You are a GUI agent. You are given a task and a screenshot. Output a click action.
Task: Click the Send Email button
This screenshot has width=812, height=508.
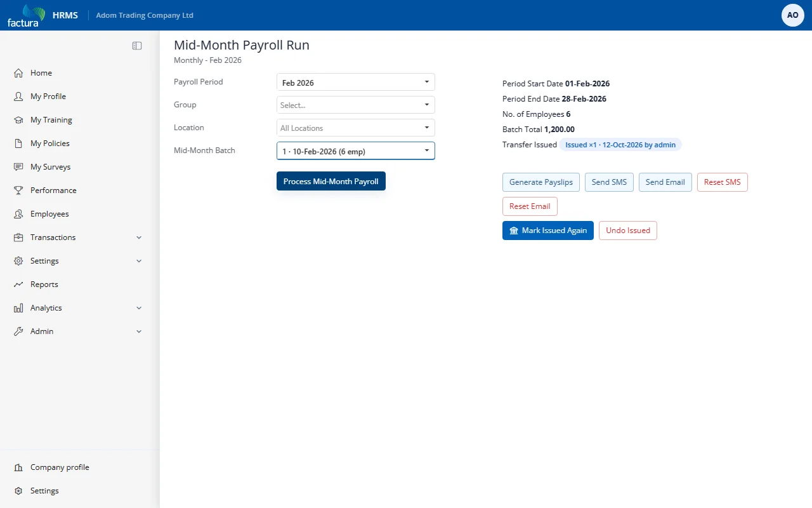coord(665,182)
